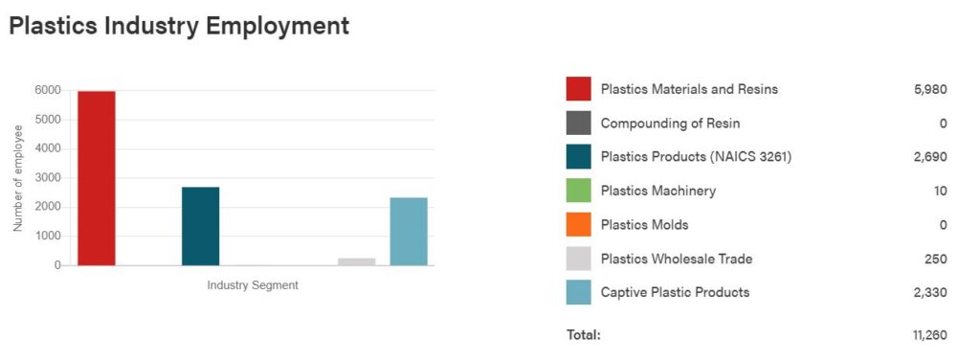Click the Compounding of Resin legend label
This screenshot has height=362, width=980.
point(670,124)
